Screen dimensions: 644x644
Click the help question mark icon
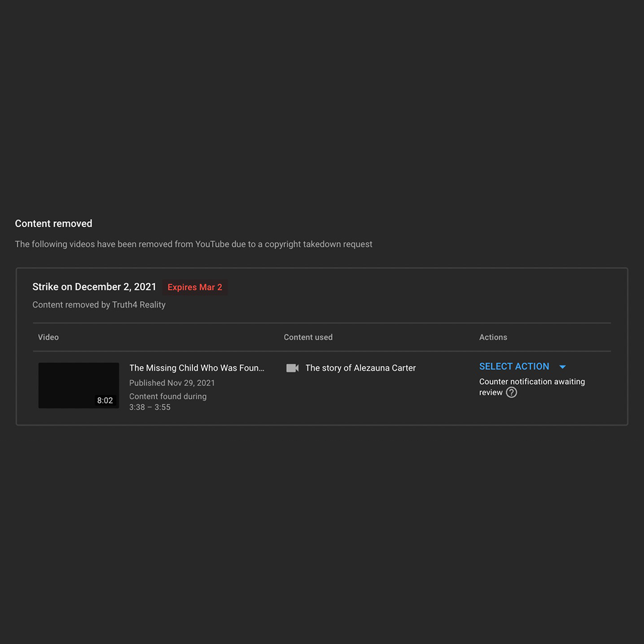coord(512,392)
